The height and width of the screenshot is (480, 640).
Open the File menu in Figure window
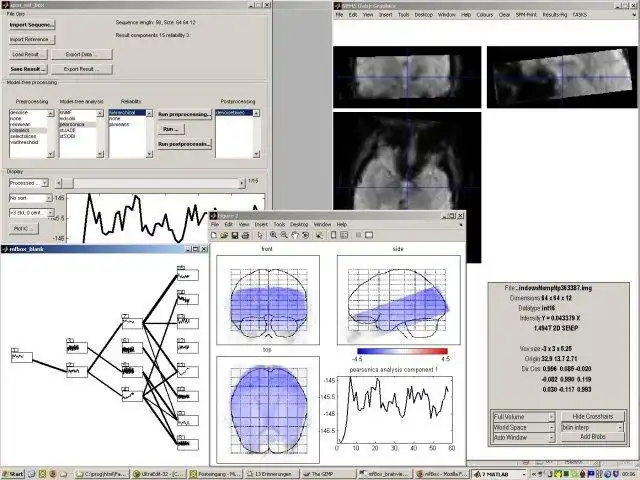tap(215, 224)
